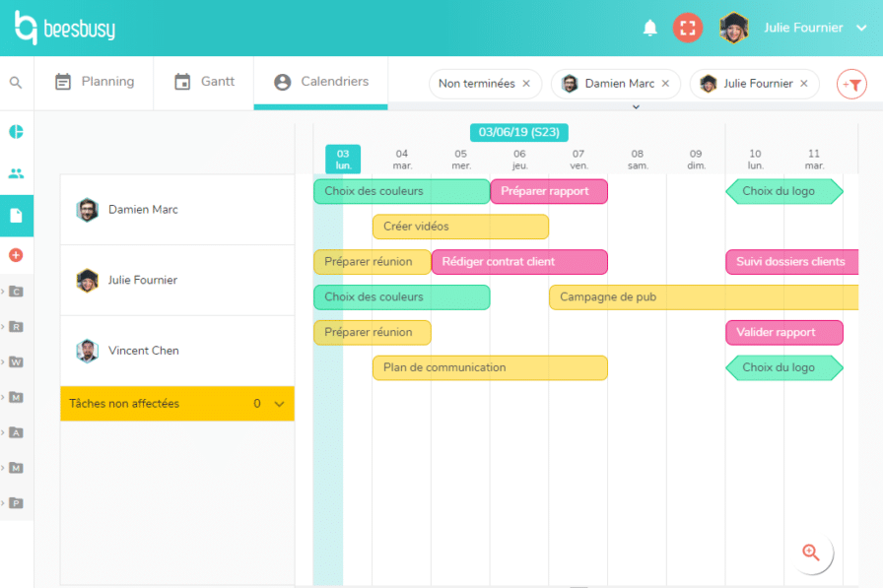Viewport: 883px width, 588px height.
Task: Open the add-filter funnel icon
Action: 851,85
